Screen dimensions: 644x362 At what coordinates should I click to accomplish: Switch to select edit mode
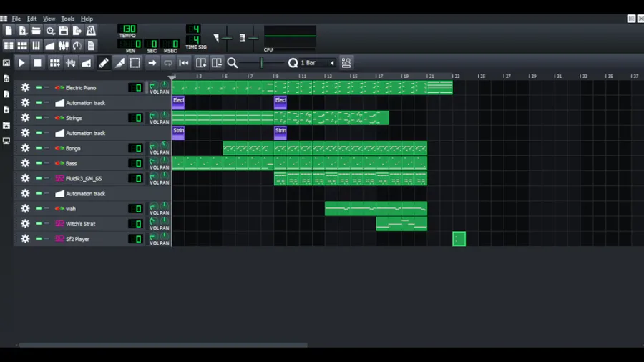(x=135, y=63)
